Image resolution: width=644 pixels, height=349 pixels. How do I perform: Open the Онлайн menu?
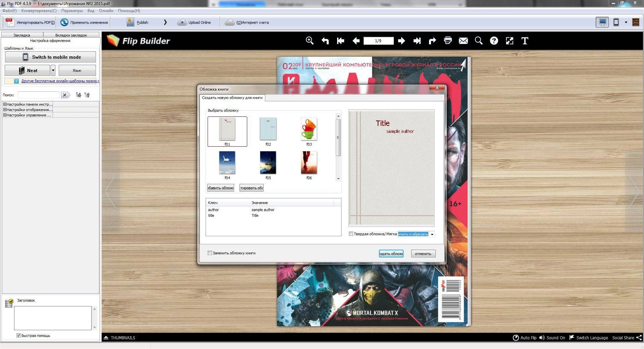click(106, 11)
